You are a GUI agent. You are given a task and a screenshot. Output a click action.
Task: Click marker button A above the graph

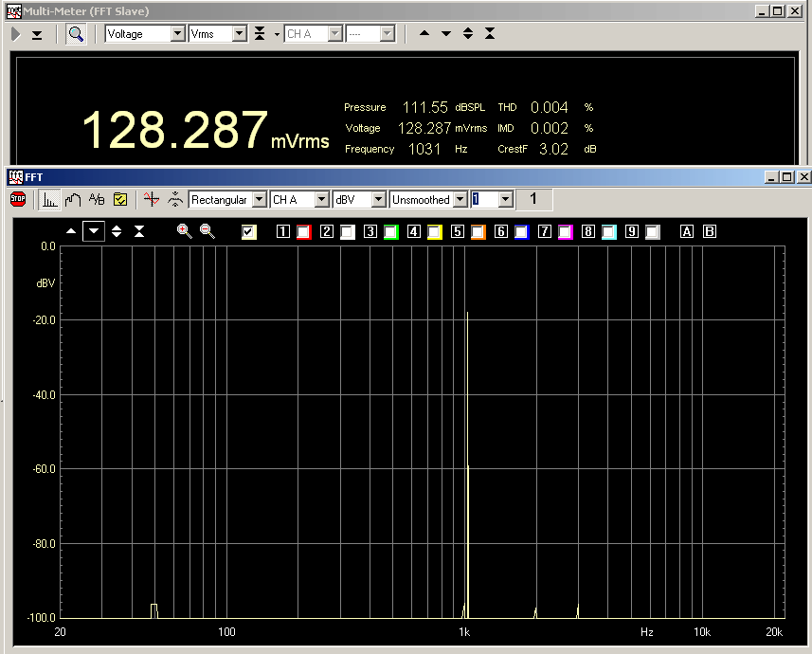pyautogui.click(x=687, y=231)
